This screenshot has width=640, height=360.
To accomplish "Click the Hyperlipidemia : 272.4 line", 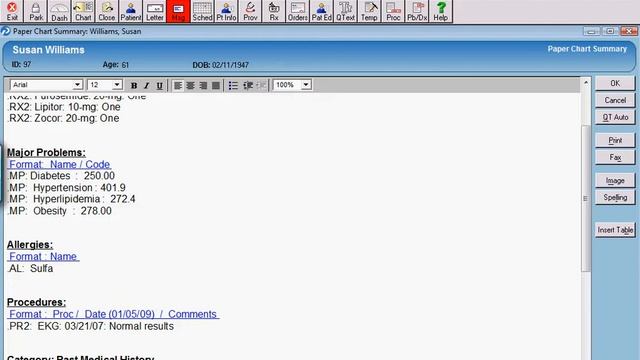I will [71, 199].
